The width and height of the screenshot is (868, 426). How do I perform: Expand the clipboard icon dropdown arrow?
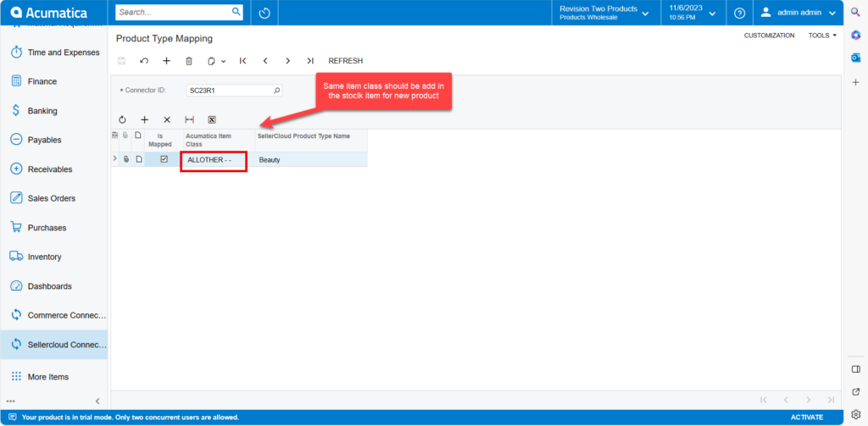coord(224,62)
